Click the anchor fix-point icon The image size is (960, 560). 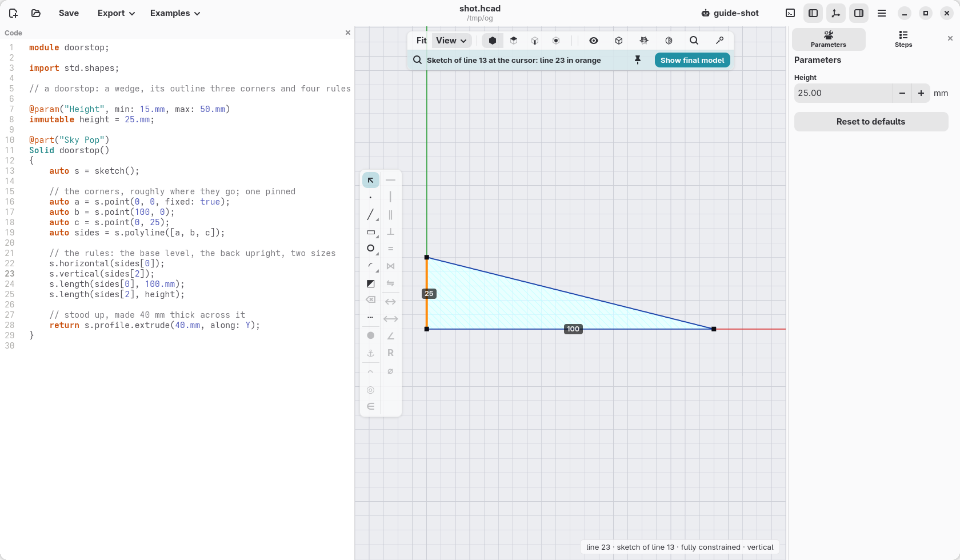click(371, 353)
